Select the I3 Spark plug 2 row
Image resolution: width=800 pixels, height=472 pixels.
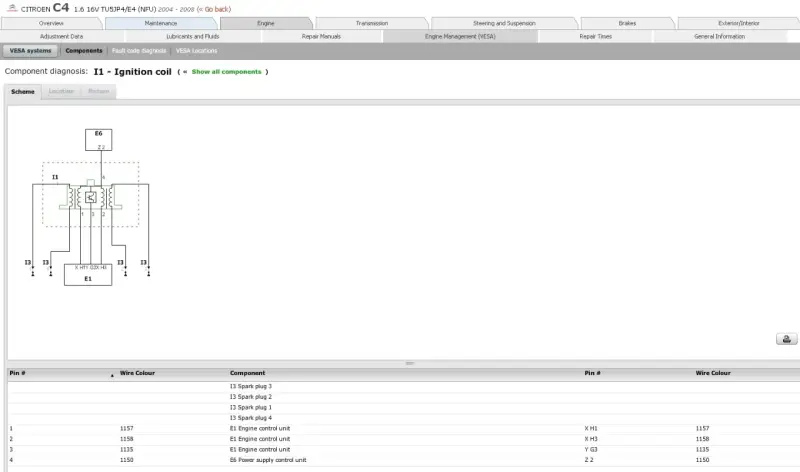404,397
